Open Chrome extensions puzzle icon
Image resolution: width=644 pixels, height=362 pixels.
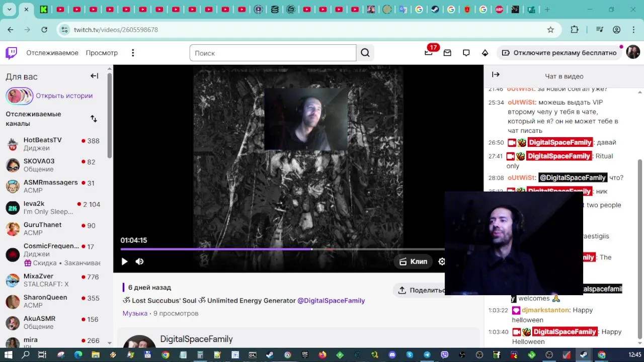coord(575,30)
